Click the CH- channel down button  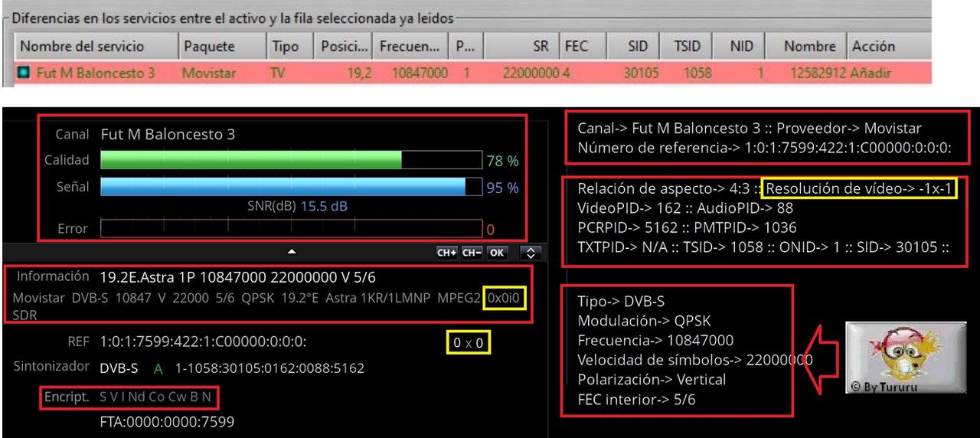click(472, 253)
